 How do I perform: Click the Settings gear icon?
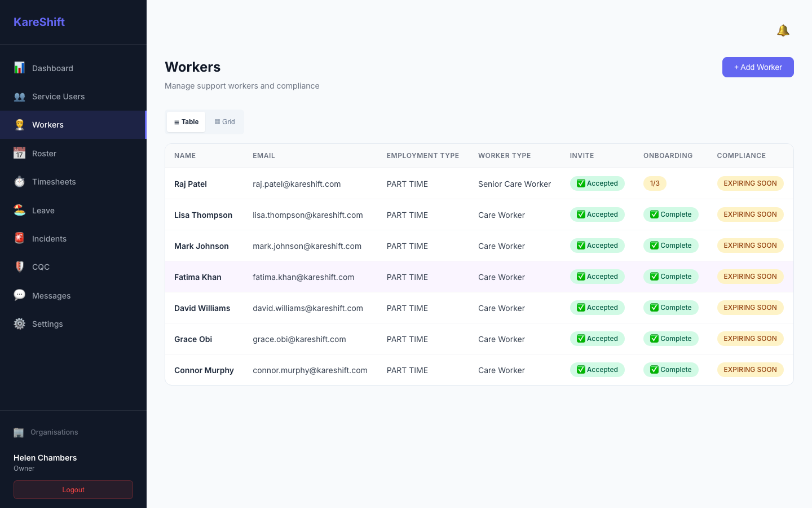click(19, 323)
